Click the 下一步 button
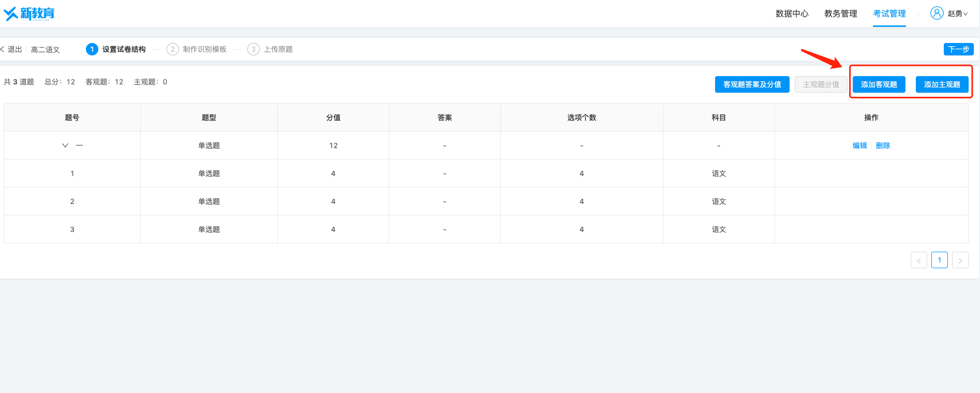 coord(958,49)
